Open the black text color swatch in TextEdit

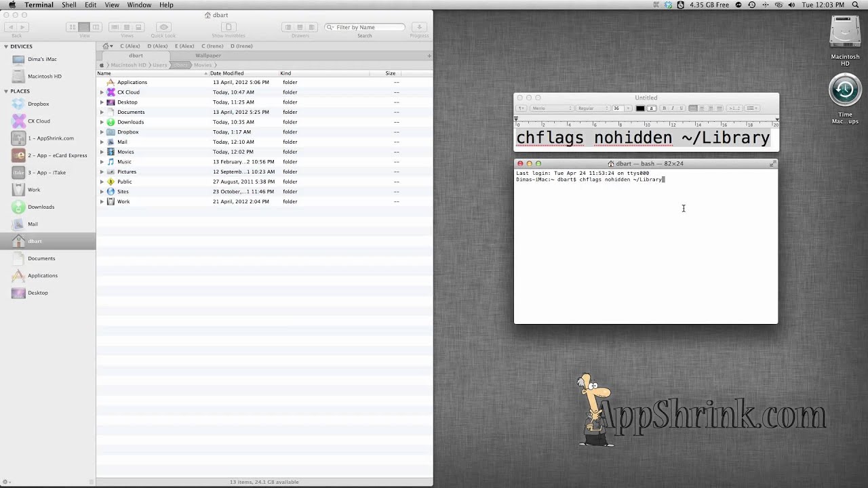640,108
